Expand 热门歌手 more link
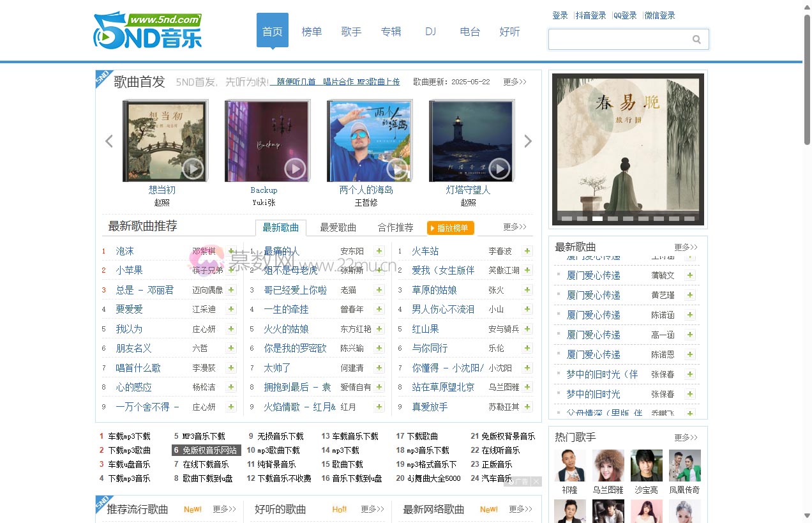 [x=686, y=437]
